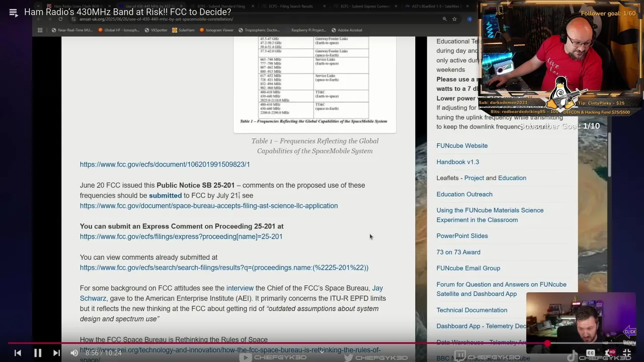Viewport: 644px width, 362px height.
Task: Open the search-filings results link
Action: coord(224,267)
